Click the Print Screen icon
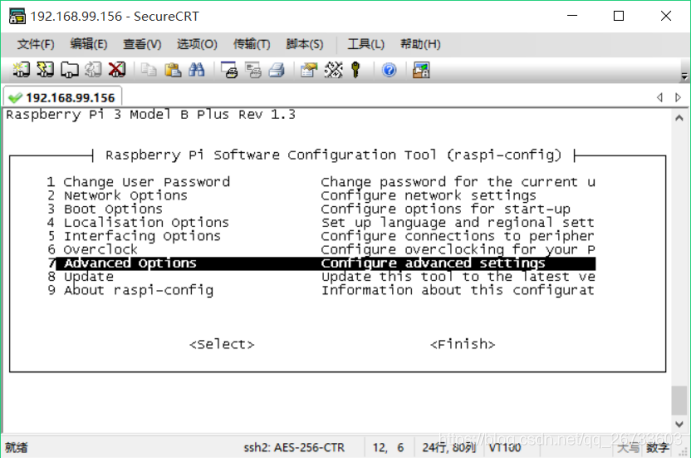 (229, 70)
